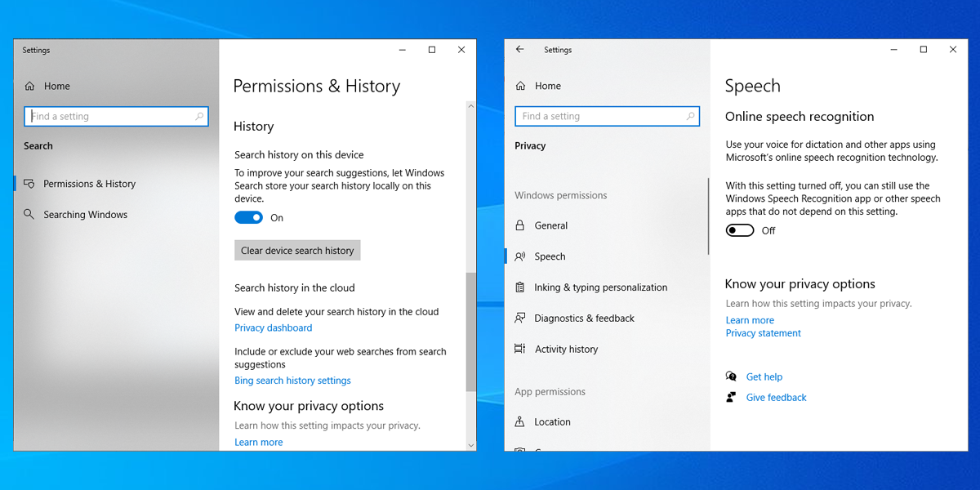Click scroll down arrow in Permissions & History
Image resolution: width=980 pixels, height=490 pixels.
(470, 445)
